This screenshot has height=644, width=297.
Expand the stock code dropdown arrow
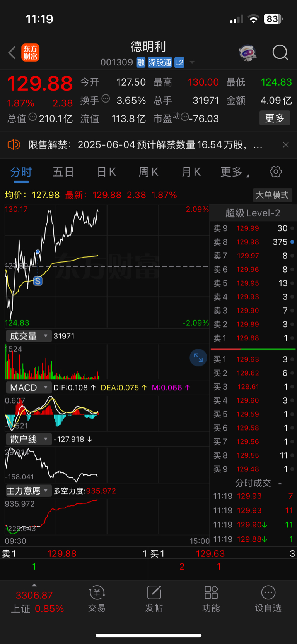pos(192,62)
